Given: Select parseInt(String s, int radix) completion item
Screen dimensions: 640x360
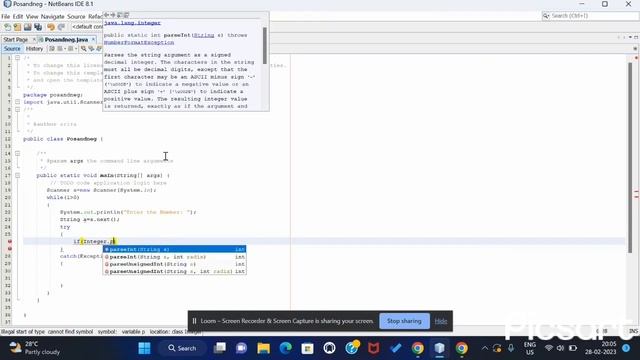Looking at the screenshot, I should click(x=174, y=257).
